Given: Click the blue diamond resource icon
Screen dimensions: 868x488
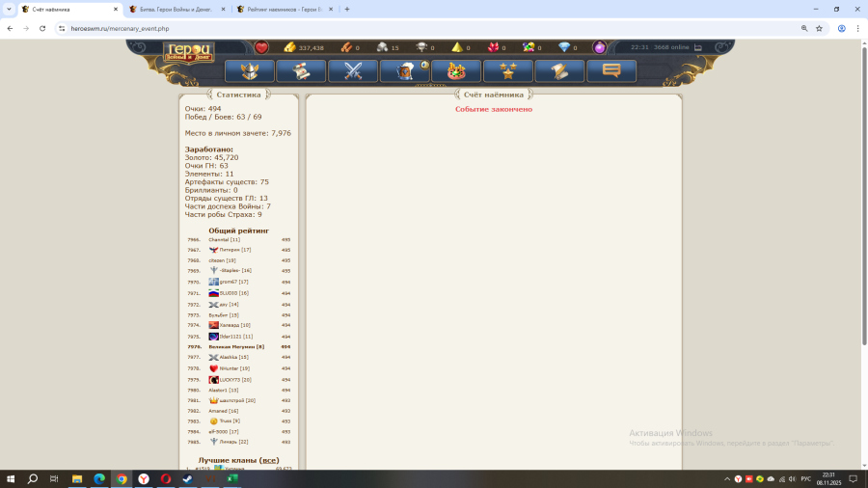Looking at the screenshot, I should 564,47.
